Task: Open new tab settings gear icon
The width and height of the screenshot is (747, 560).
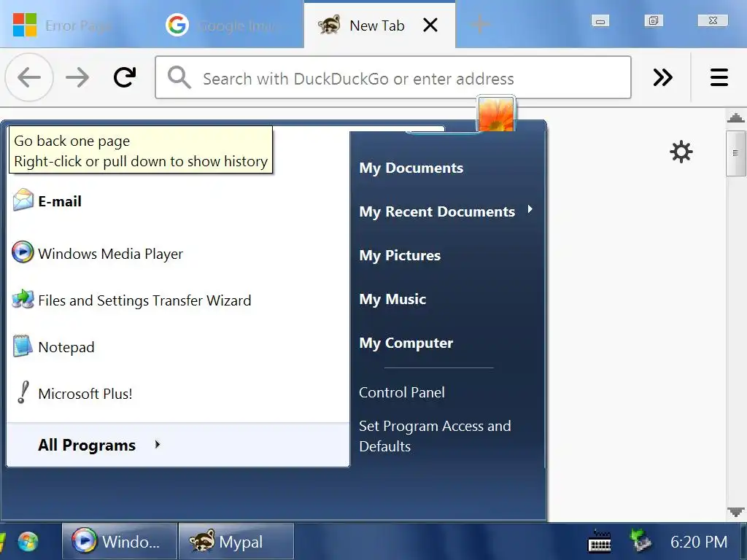Action: click(x=681, y=152)
